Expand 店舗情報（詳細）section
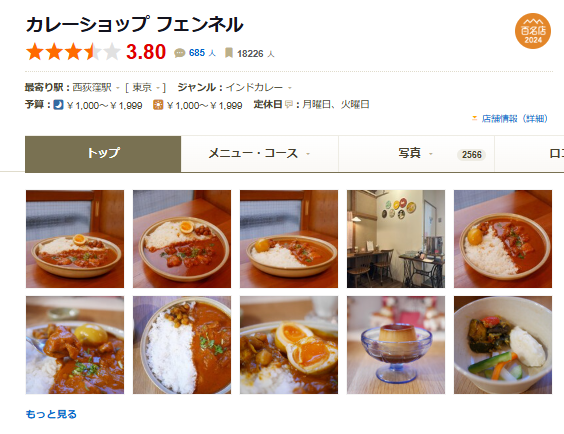The height and width of the screenshot is (434, 564). click(510, 118)
